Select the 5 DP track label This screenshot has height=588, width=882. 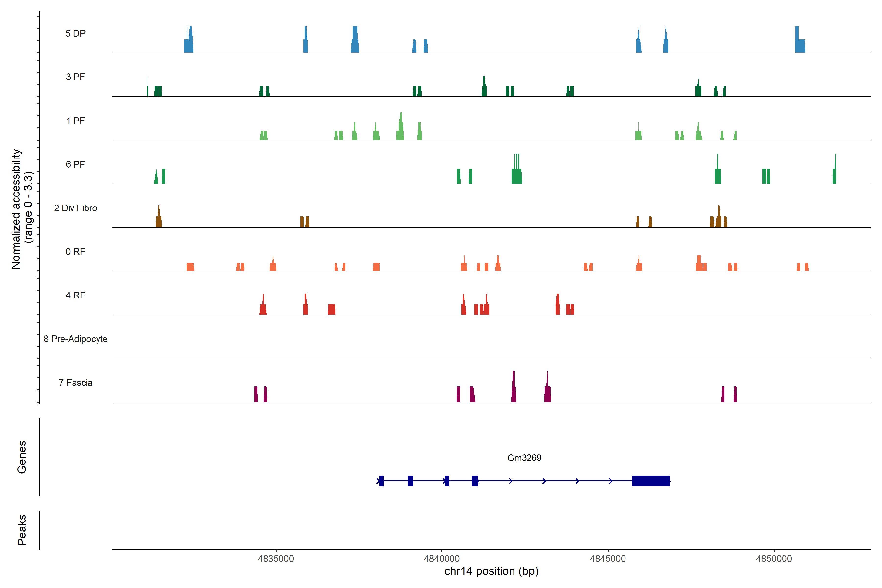75,33
